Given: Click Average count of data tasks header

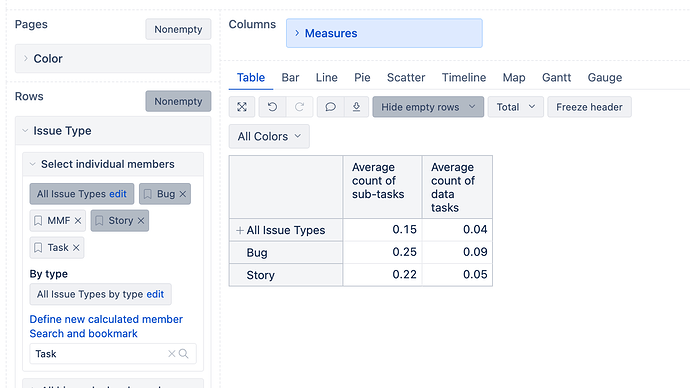Looking at the screenshot, I should (x=457, y=187).
